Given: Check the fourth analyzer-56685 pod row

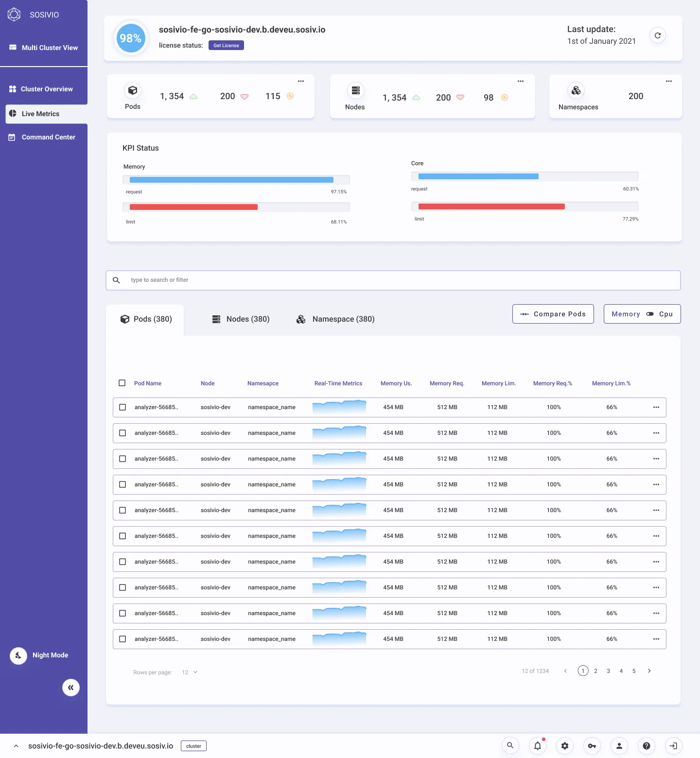Looking at the screenshot, I should pyautogui.click(x=122, y=484).
